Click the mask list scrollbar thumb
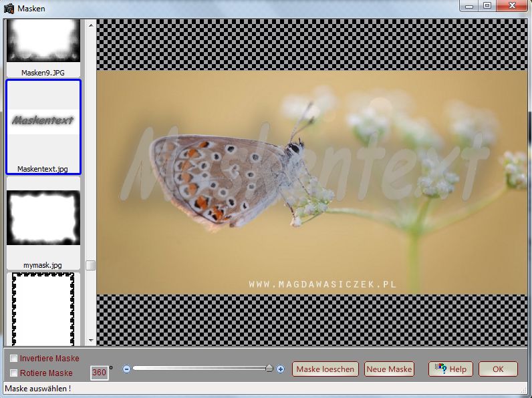 tap(90, 265)
